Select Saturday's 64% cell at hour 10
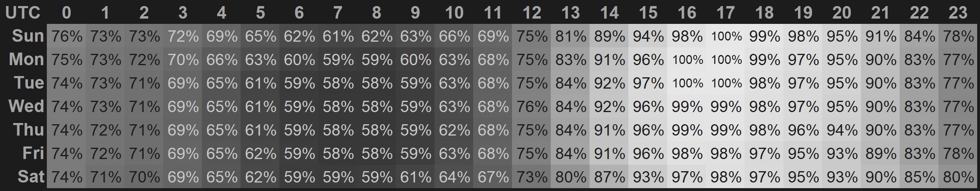The height and width of the screenshot is (191, 980). [454, 177]
